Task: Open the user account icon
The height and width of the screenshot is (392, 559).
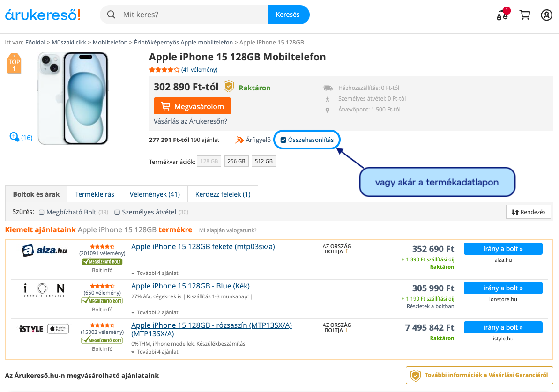Action: [546, 15]
